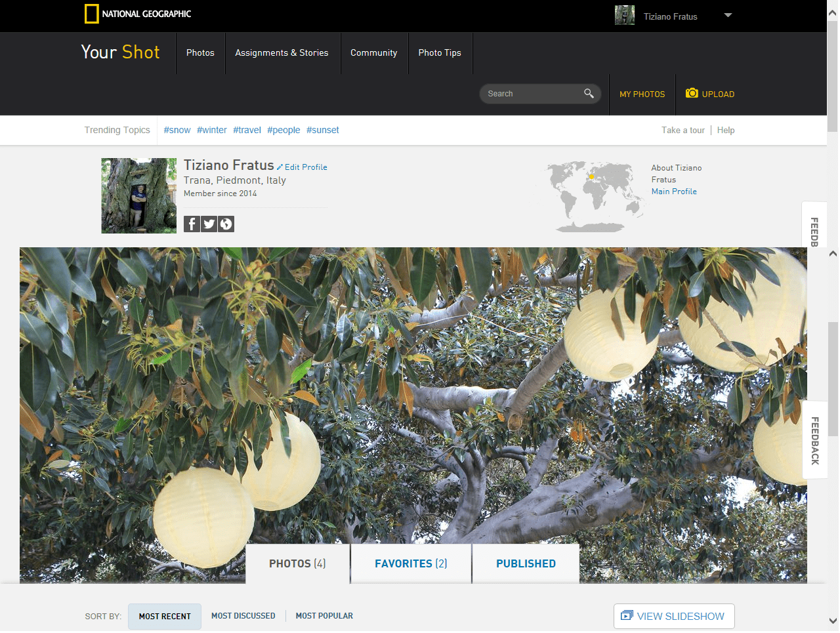Click the Twitter icon under the profile name

click(209, 224)
